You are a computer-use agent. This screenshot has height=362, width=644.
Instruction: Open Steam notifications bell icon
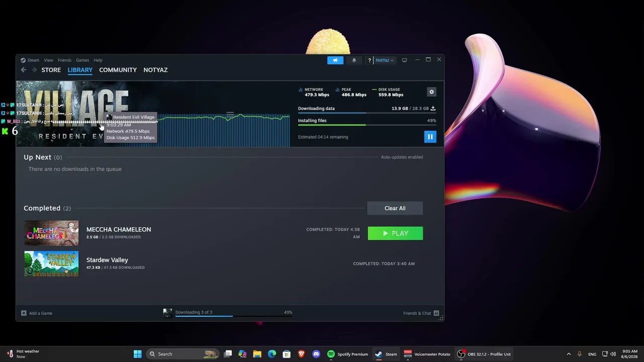[x=354, y=60]
